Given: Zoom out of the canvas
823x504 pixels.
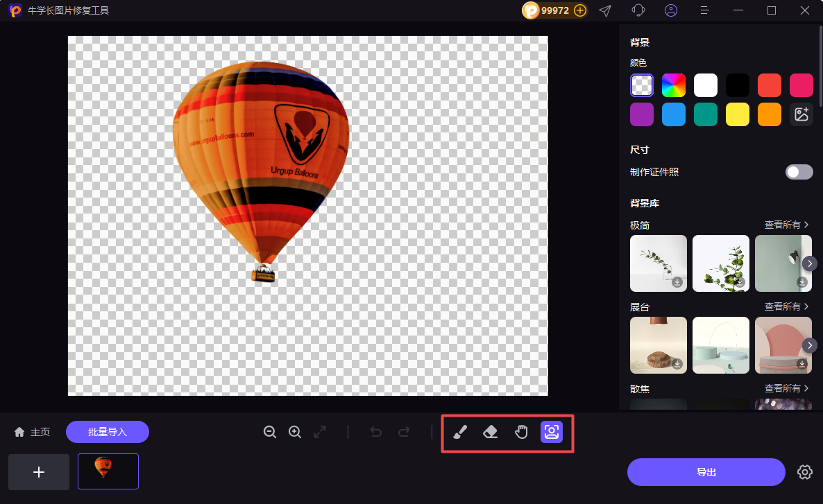Looking at the screenshot, I should click(270, 432).
